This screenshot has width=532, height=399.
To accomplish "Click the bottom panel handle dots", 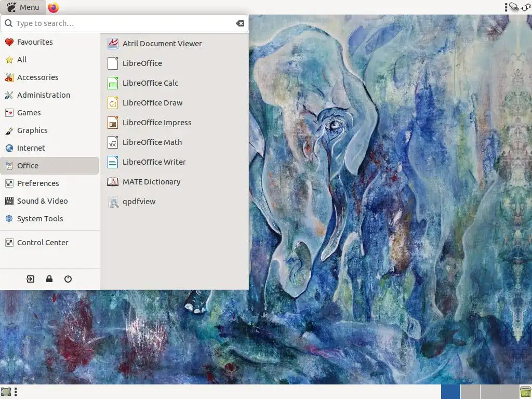I will click(16, 392).
